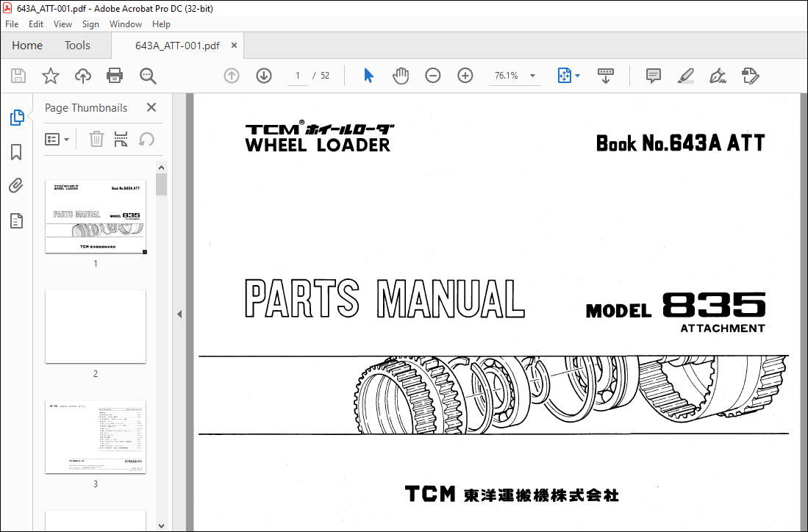Click the total pages count 52
Screen dimensions: 808x532
[325, 76]
